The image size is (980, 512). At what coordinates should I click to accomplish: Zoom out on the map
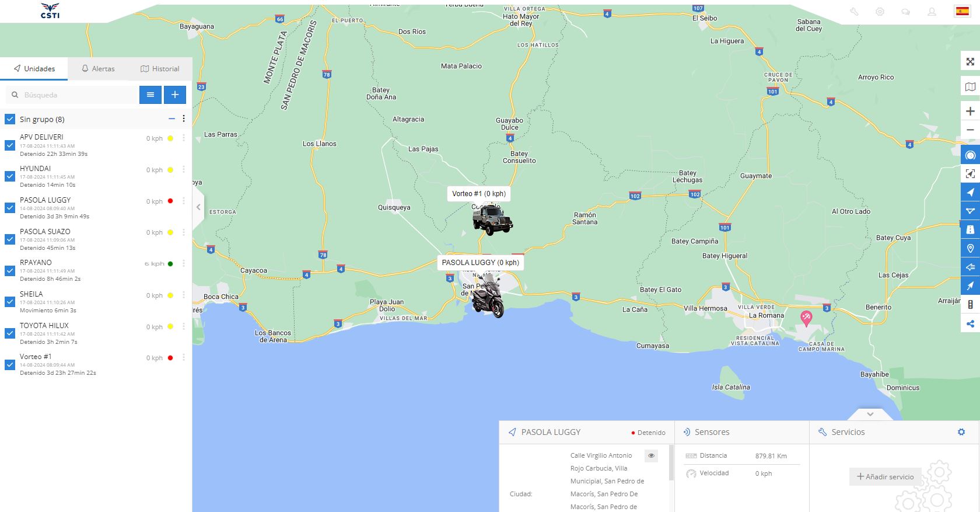pos(970,130)
